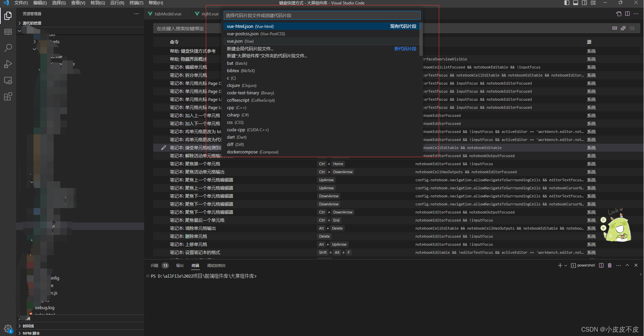This screenshot has height=336, width=644.
Task: Open the 文件(F) menu
Action: [x=21, y=3]
